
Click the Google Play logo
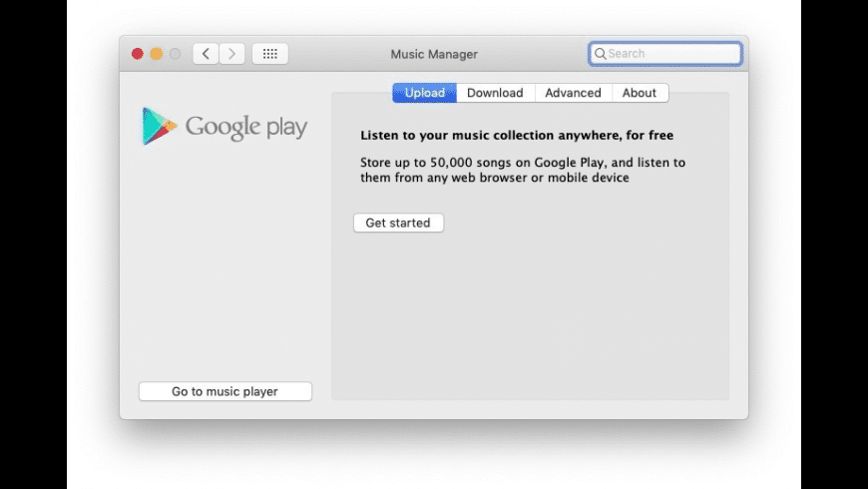[x=224, y=127]
